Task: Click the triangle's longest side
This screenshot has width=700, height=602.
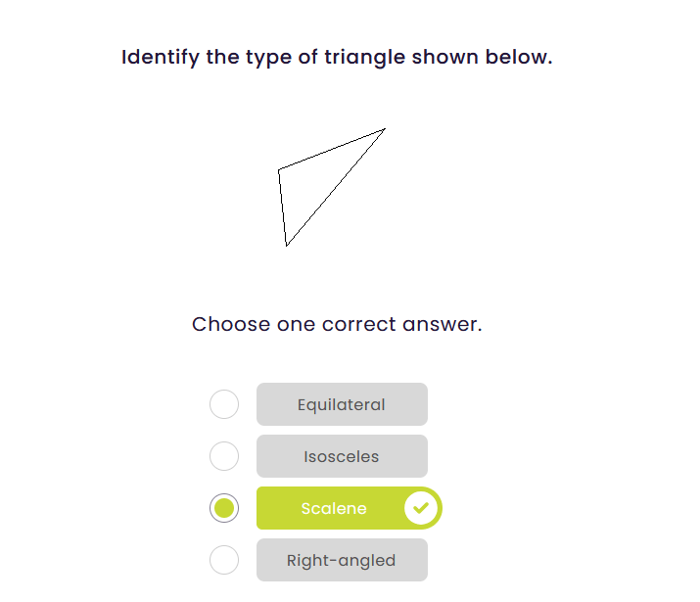Action: tap(336, 187)
